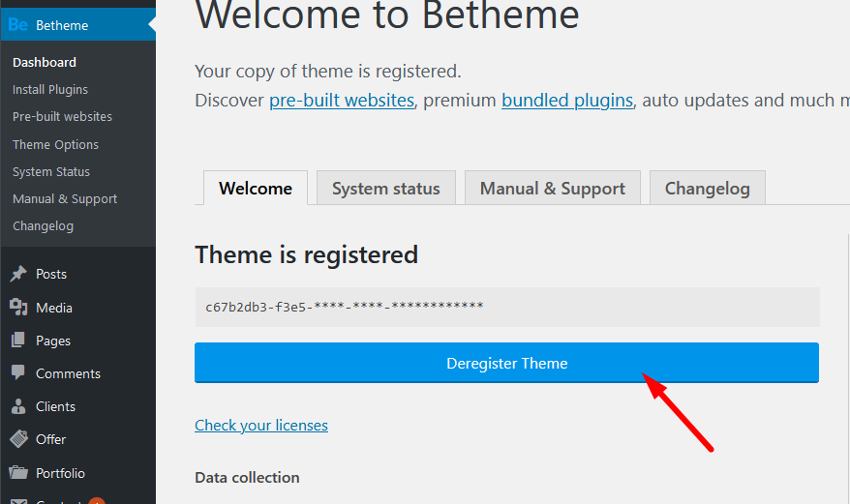This screenshot has height=504, width=850.
Task: Open the Dashboard submenu item
Action: point(45,62)
